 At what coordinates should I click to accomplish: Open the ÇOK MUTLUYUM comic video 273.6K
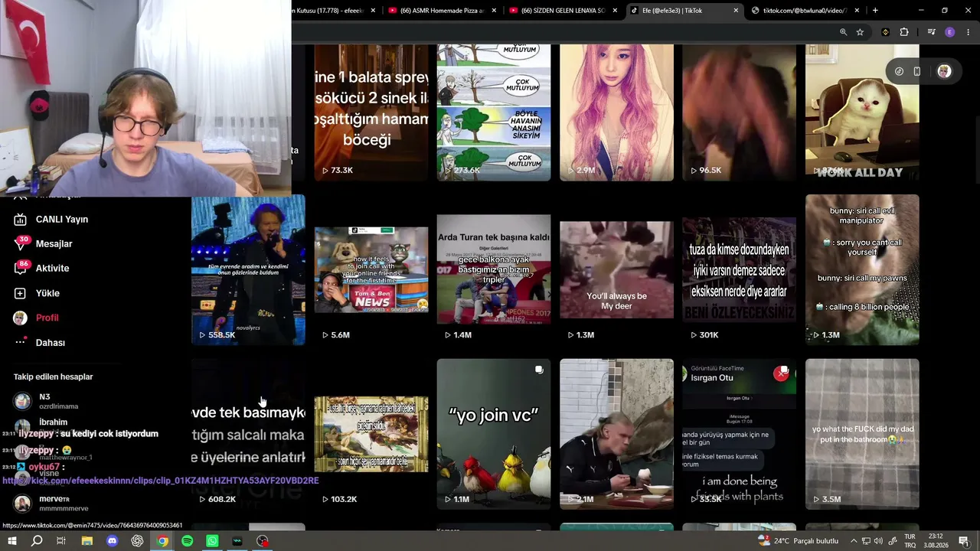point(494,112)
